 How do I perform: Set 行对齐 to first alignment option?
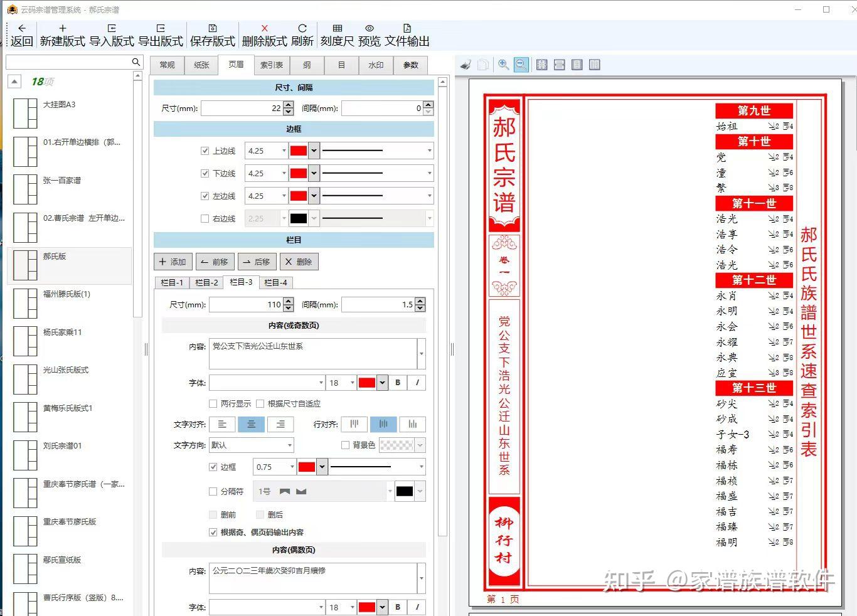click(x=354, y=425)
